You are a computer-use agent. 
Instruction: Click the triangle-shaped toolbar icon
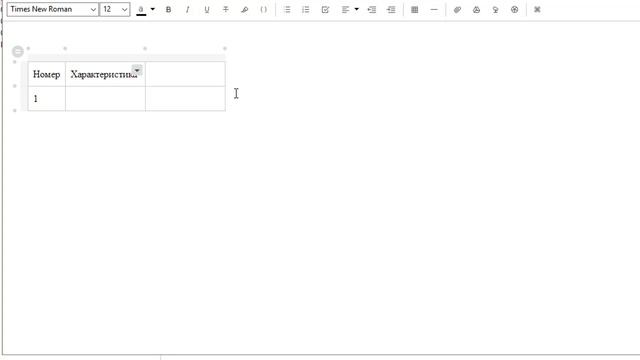click(476, 9)
